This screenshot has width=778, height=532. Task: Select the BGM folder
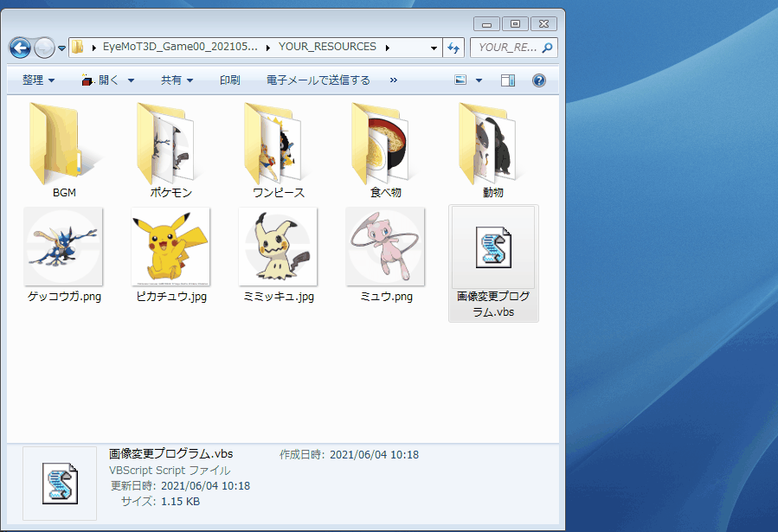coord(65,151)
